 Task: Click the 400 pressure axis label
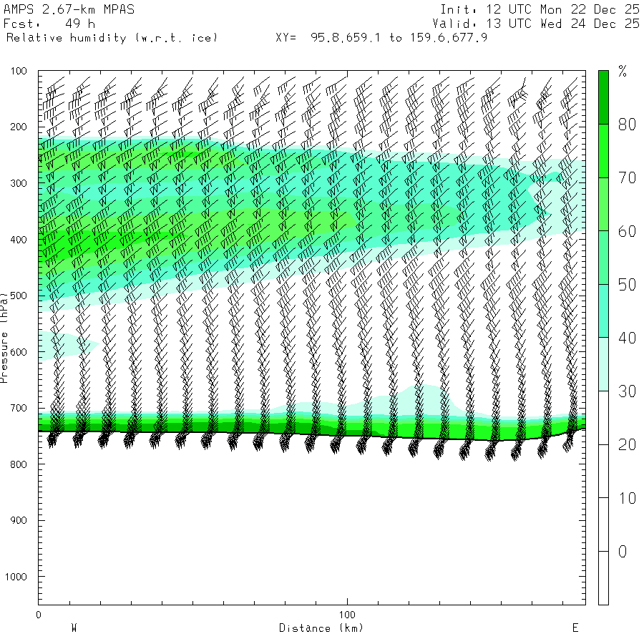(x=19, y=240)
